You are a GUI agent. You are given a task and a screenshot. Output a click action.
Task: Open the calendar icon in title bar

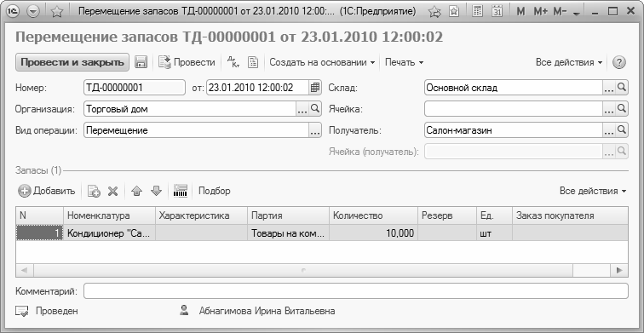click(x=497, y=11)
